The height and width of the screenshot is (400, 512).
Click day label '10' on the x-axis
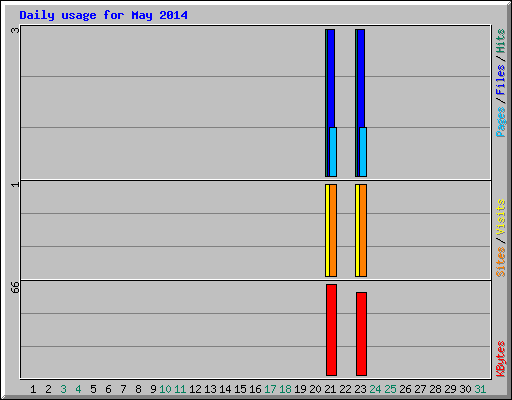pos(165,389)
